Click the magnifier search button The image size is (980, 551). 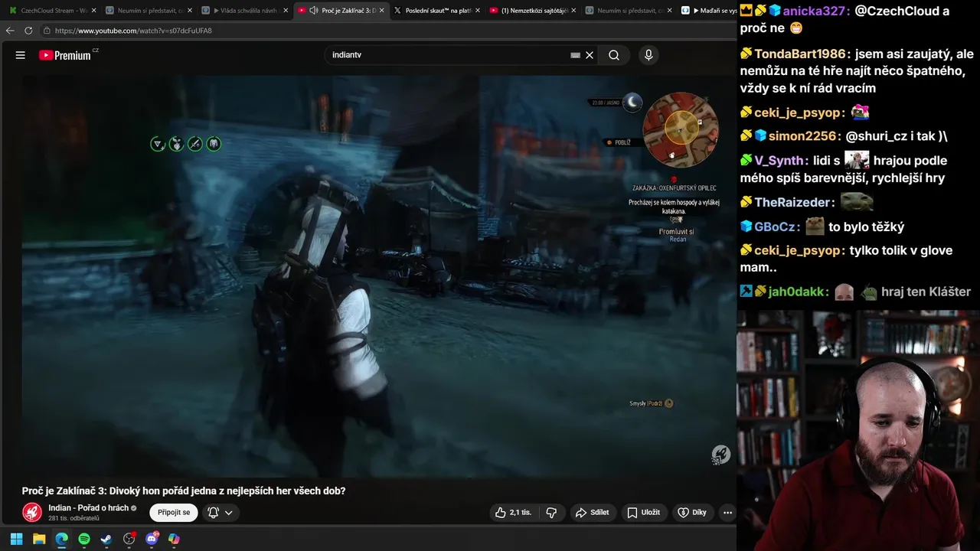[614, 55]
